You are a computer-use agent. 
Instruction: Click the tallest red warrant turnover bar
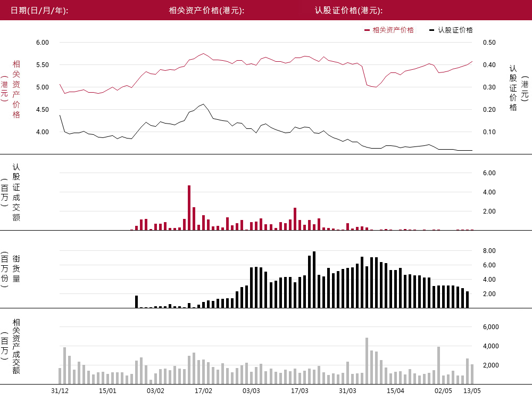189,208
